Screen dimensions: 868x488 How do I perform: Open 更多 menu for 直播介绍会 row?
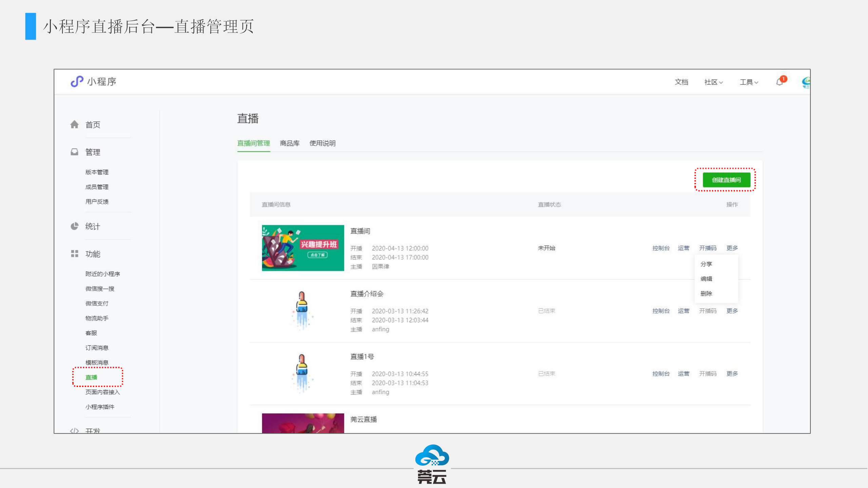tap(732, 311)
